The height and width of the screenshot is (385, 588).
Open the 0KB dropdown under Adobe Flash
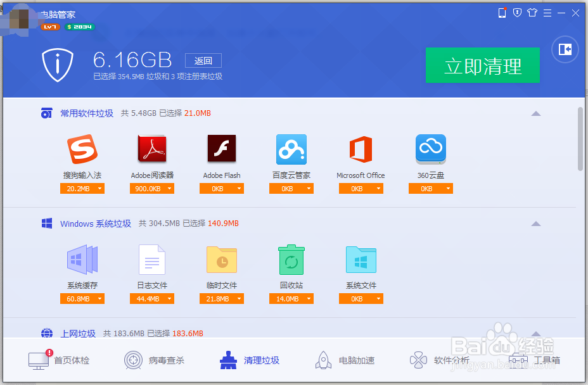pos(222,189)
